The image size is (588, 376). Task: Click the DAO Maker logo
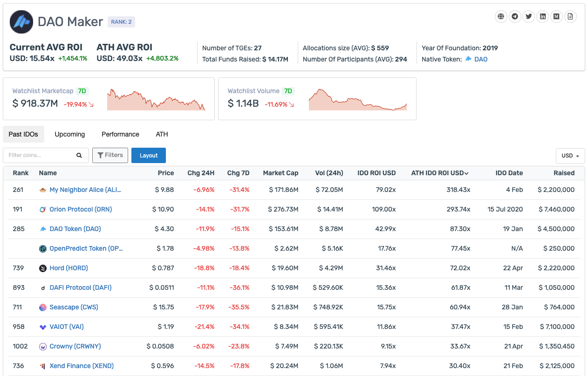pyautogui.click(x=21, y=22)
